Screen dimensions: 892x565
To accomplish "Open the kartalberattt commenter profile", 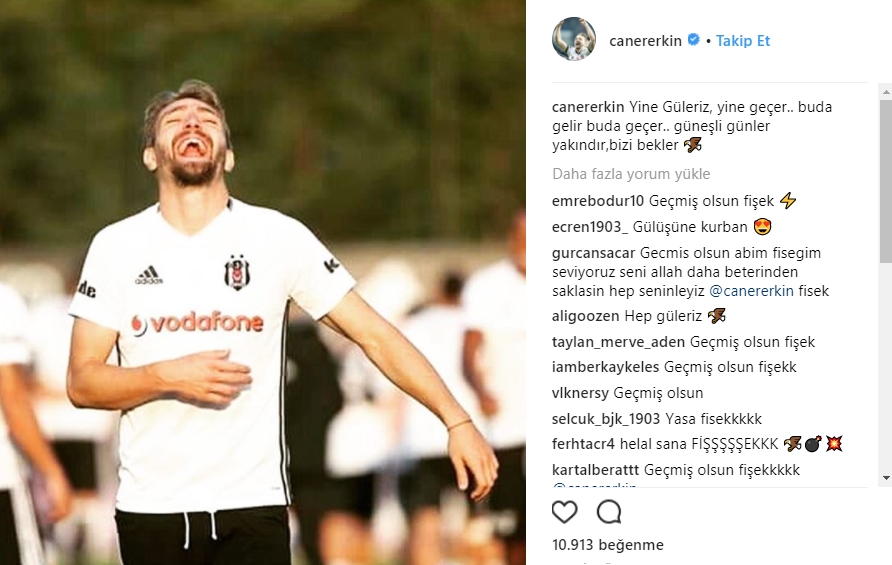I will [596, 470].
